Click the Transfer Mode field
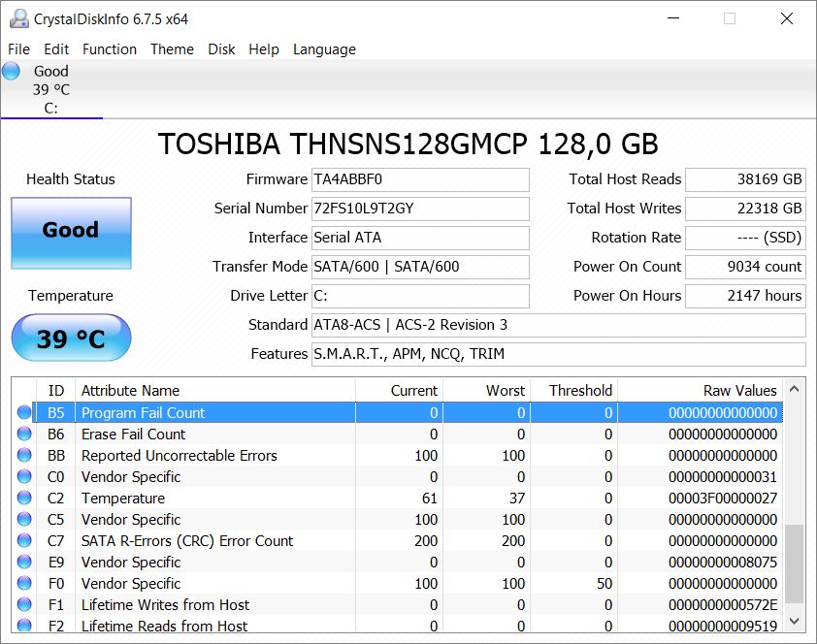Image resolution: width=817 pixels, height=644 pixels. [420, 267]
